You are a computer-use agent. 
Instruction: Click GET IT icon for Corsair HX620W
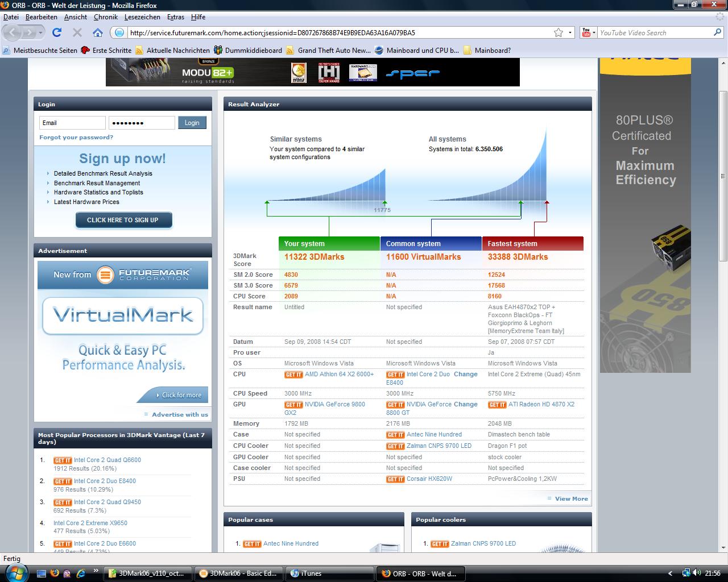(395, 479)
